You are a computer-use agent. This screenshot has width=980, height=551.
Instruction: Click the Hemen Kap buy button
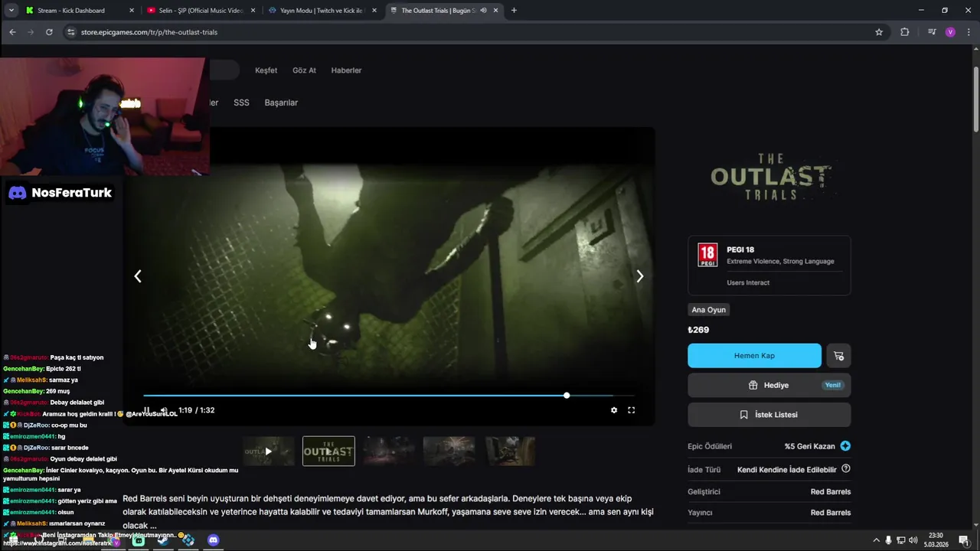(754, 356)
